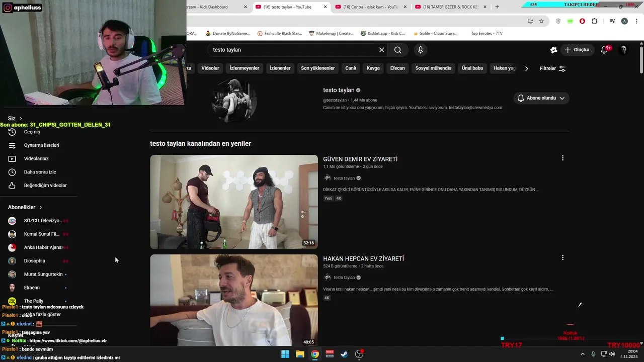The height and width of the screenshot is (362, 644).
Task: Open HAKAN HEPCAN EV ZİYARETİ video title
Action: click(363, 258)
